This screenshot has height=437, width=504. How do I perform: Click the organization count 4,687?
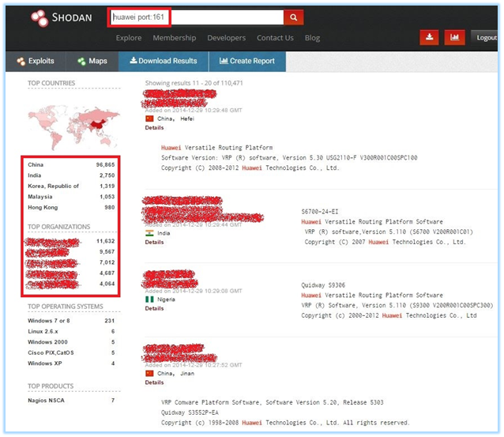[x=107, y=273]
